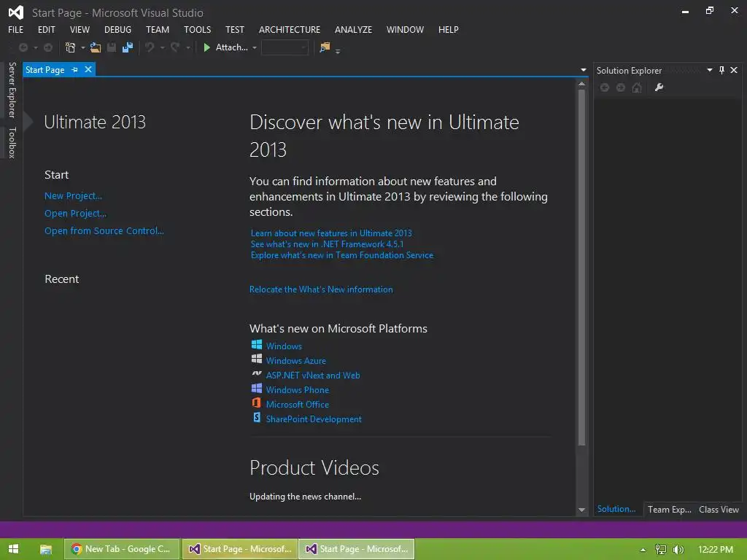The width and height of the screenshot is (747, 560).
Task: Click the Visual Studio logo in title bar
Action: [x=16, y=12]
